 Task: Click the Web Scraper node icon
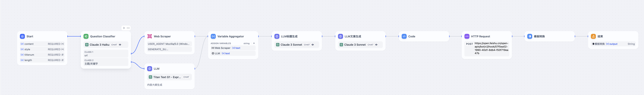149,36
